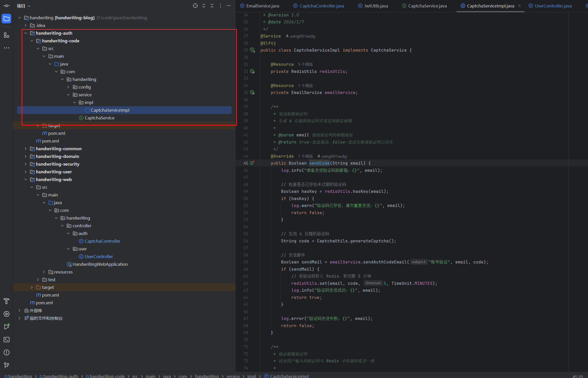Click the collapse all tree icon
This screenshot has height=378, width=588.
tap(212, 6)
